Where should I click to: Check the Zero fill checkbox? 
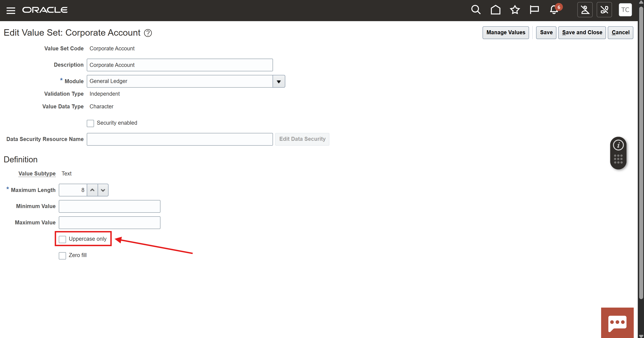[x=62, y=255]
